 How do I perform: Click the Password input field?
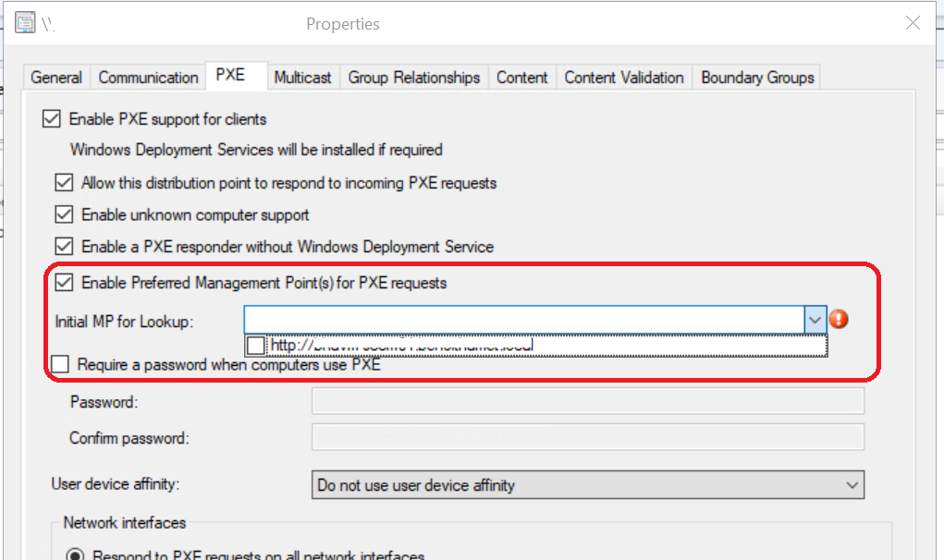[x=587, y=401]
